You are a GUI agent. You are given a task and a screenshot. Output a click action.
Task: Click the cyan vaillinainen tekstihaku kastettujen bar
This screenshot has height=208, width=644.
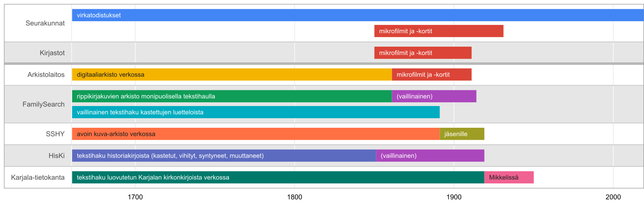(x=256, y=112)
